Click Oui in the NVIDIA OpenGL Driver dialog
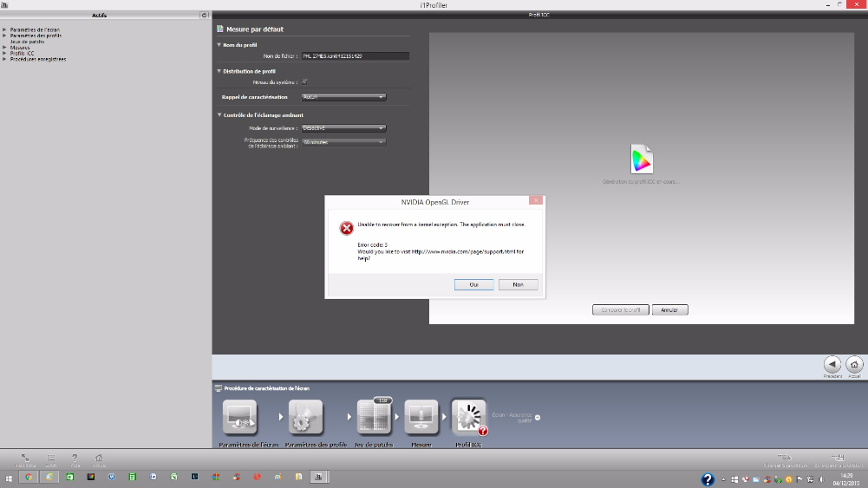Image resolution: width=868 pixels, height=488 pixels. coord(473,284)
